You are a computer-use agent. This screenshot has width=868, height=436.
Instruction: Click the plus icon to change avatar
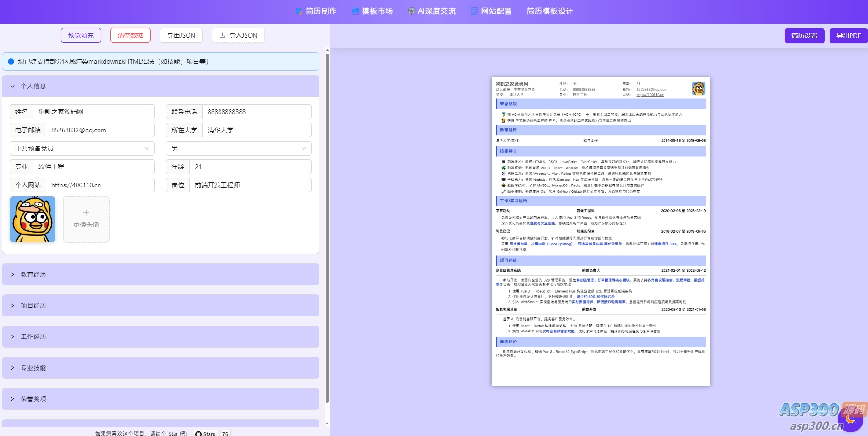86,213
